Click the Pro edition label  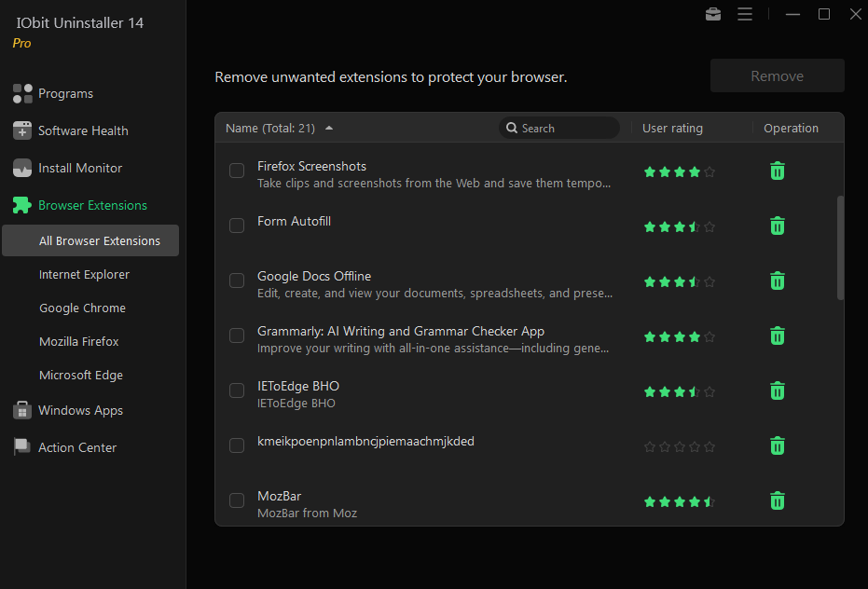point(21,43)
